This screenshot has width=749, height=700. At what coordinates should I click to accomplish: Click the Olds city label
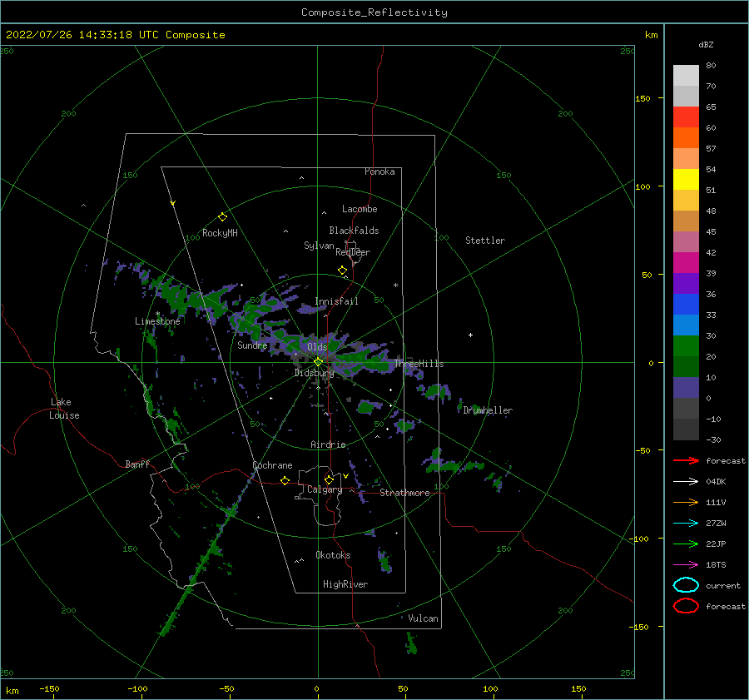[317, 346]
